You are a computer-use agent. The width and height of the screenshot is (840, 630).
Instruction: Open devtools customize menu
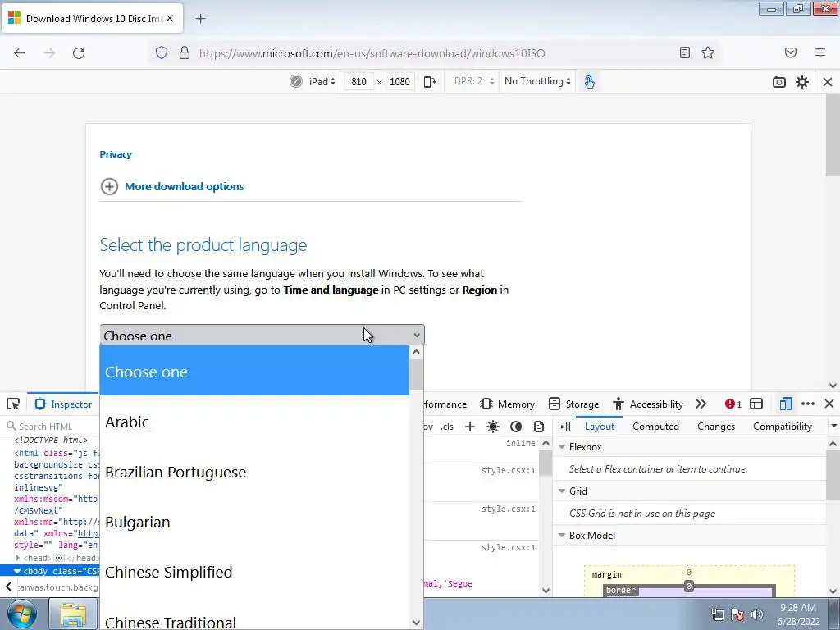click(808, 404)
